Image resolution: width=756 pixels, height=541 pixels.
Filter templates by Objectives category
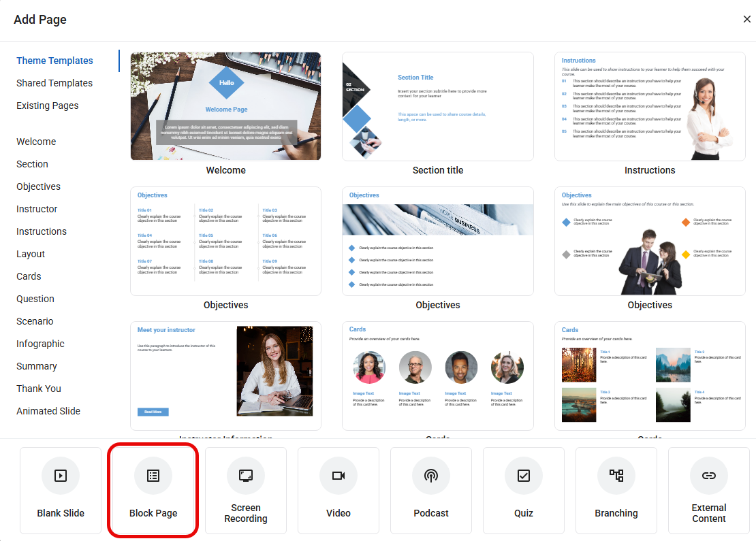tap(39, 186)
